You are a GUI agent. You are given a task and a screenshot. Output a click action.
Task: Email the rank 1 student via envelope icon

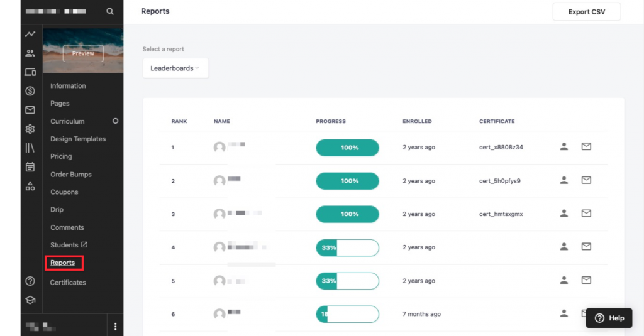(x=586, y=147)
